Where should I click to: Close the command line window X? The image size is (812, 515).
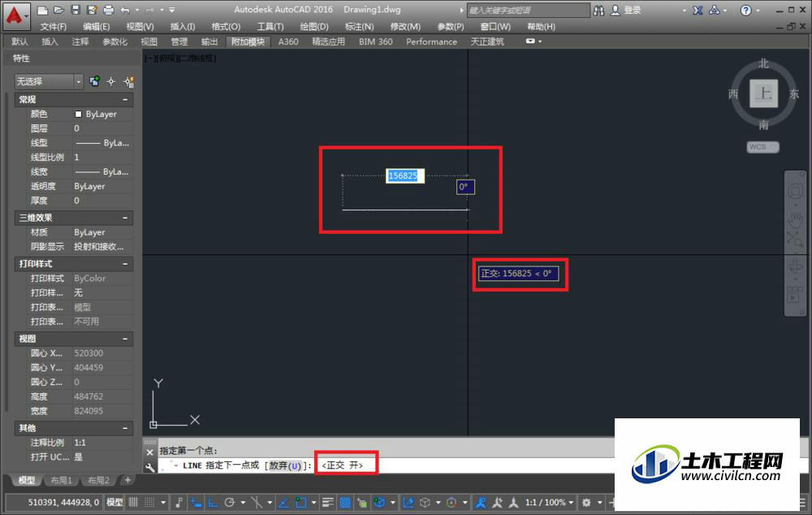149,452
